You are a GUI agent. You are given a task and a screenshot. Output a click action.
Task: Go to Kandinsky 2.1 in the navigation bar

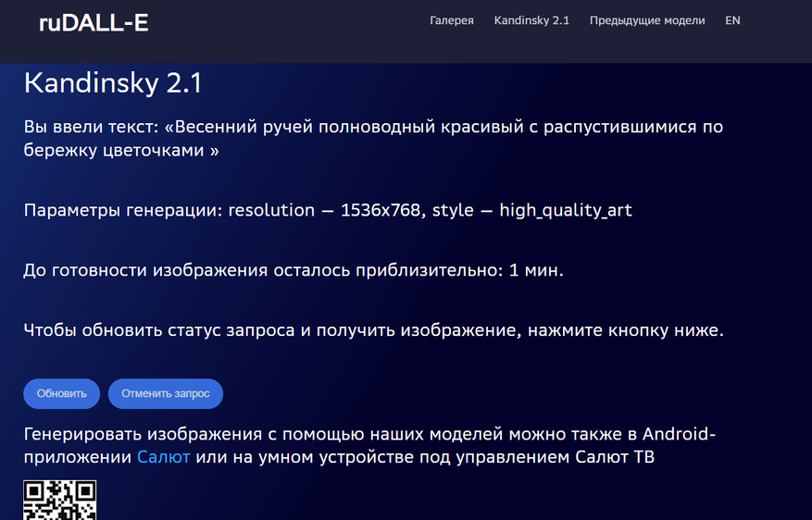tap(531, 20)
